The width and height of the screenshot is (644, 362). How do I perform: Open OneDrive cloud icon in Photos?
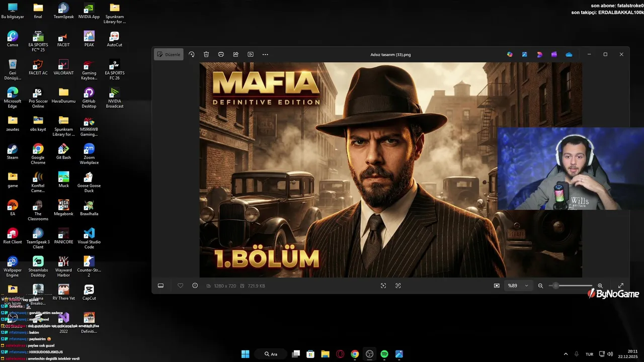(x=569, y=54)
